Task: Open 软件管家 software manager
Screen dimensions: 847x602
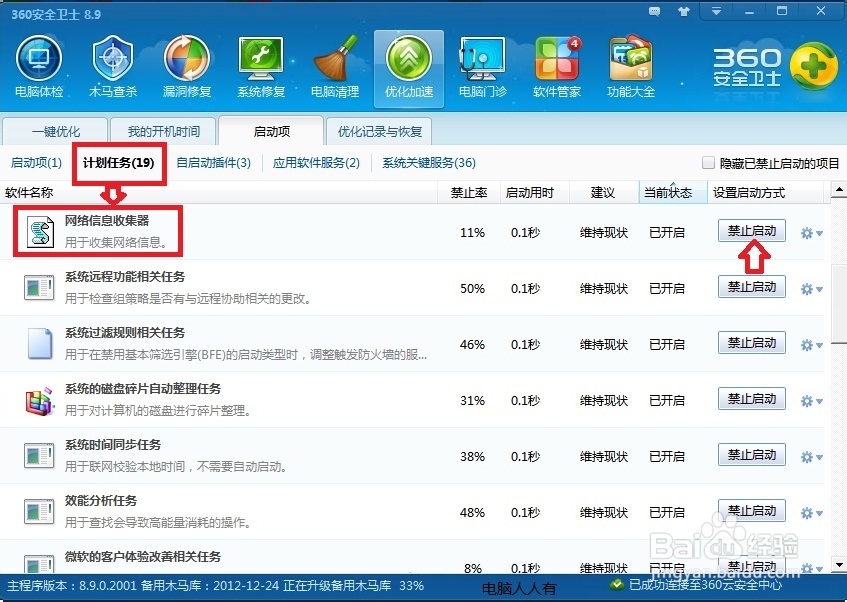Action: tap(556, 62)
